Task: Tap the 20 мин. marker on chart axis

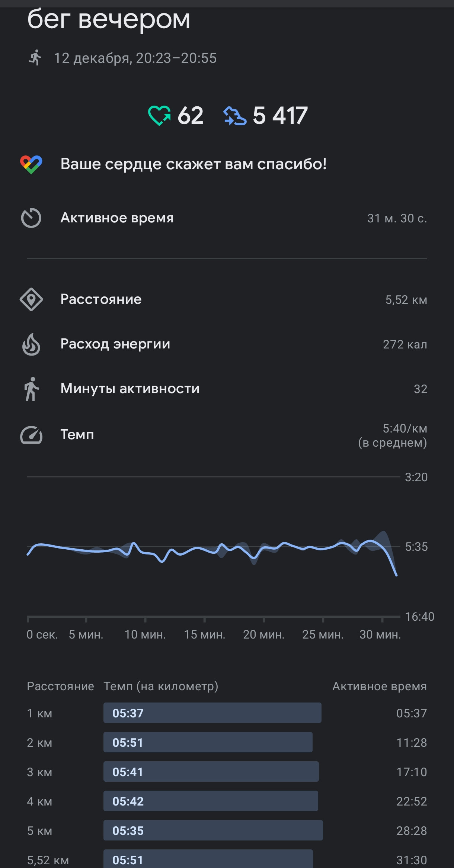Action: (264, 634)
